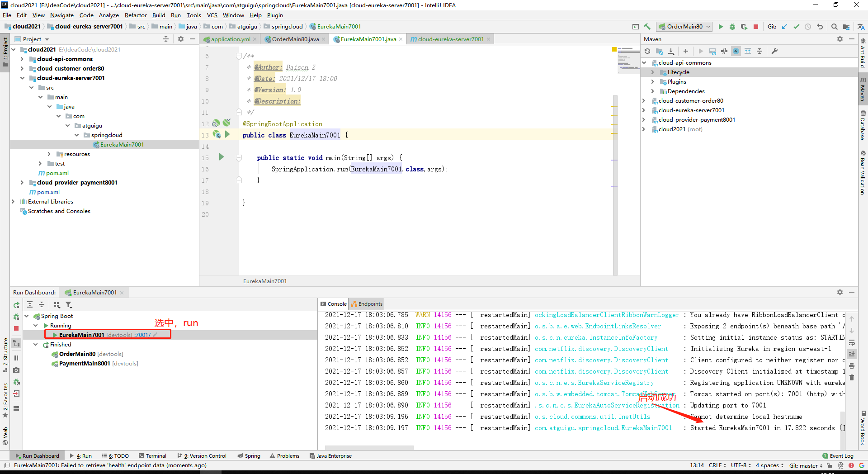This screenshot has height=474, width=868.
Task: Select pom.xml under cloud-eureka-server7001
Action: coord(57,173)
